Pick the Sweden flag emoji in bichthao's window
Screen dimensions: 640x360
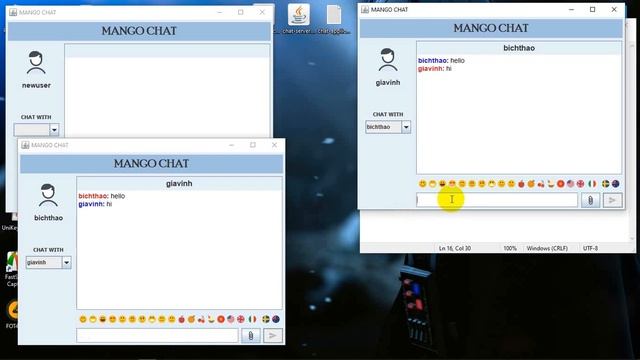266,319
